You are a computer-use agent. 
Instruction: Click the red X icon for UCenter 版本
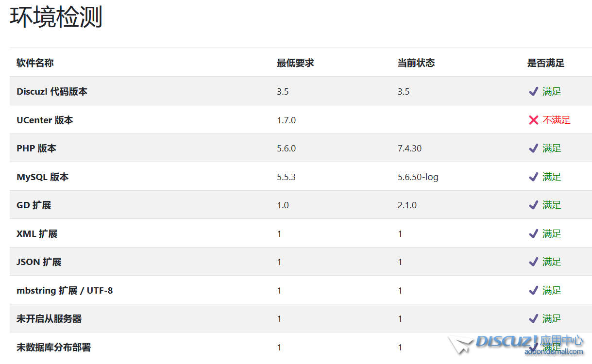pos(533,120)
